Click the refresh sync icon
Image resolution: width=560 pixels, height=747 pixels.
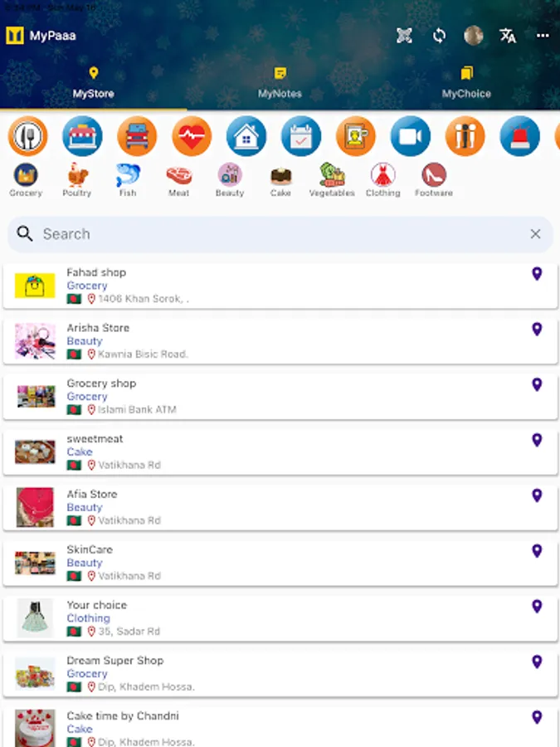point(439,36)
